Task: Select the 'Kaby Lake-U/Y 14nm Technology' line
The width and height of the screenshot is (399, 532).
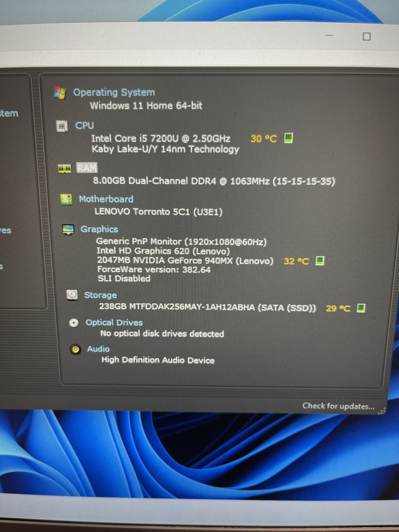Action: pos(165,149)
